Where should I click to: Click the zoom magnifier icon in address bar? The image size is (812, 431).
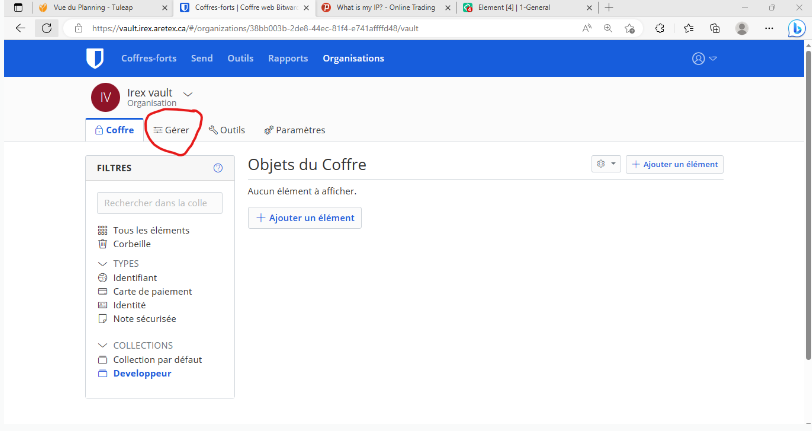[x=608, y=28]
